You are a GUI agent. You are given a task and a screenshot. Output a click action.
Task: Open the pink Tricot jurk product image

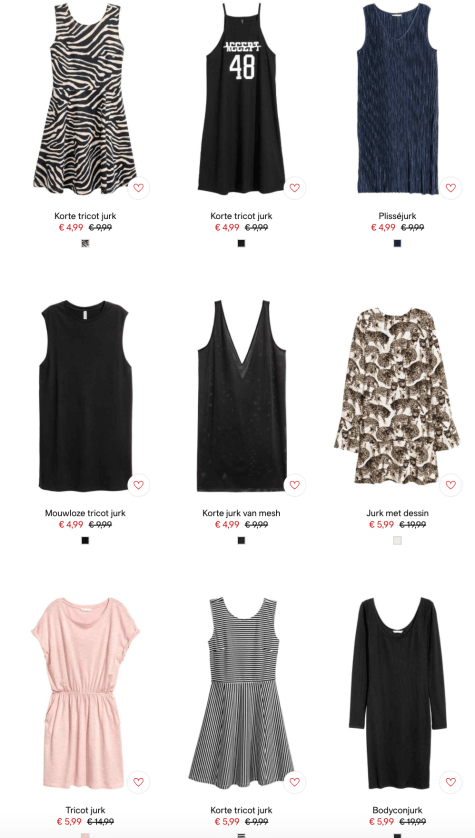pyautogui.click(x=85, y=694)
